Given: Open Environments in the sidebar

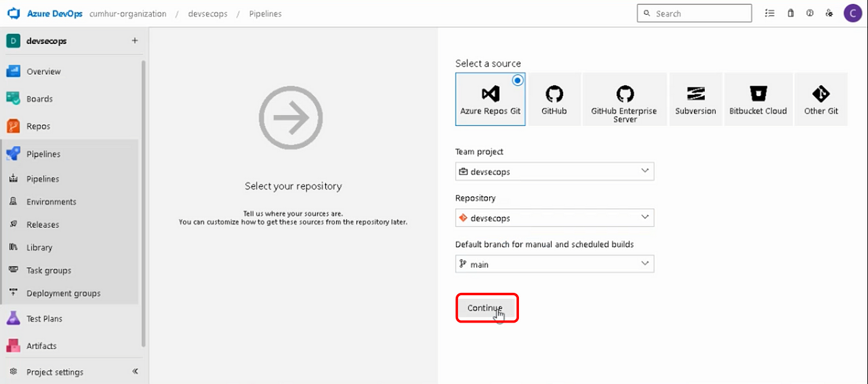Looking at the screenshot, I should point(51,202).
